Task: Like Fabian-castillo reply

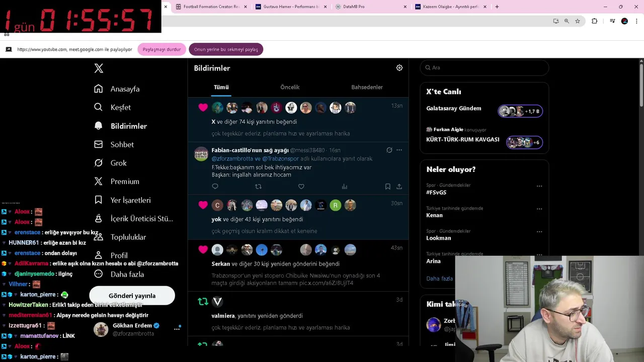Action: (301, 187)
